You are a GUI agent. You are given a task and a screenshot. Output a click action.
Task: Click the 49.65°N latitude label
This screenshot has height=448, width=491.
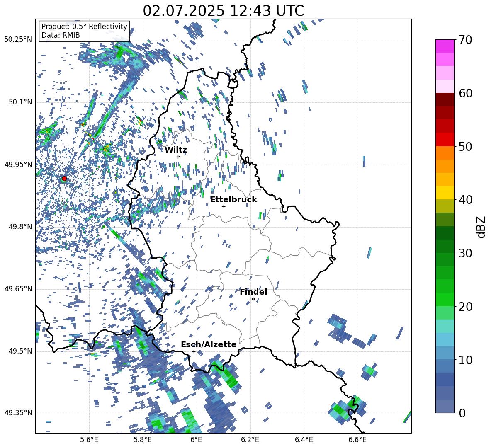pos(18,289)
